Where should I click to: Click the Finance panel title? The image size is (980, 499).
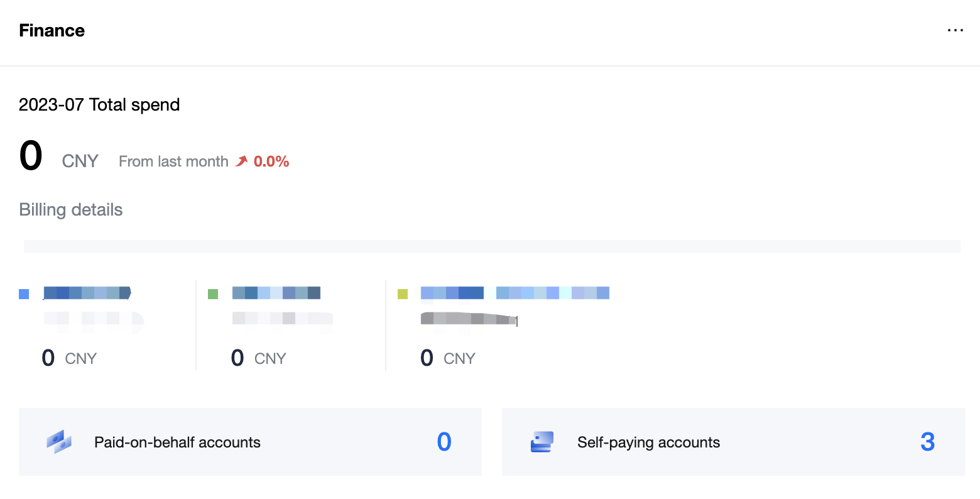click(52, 31)
